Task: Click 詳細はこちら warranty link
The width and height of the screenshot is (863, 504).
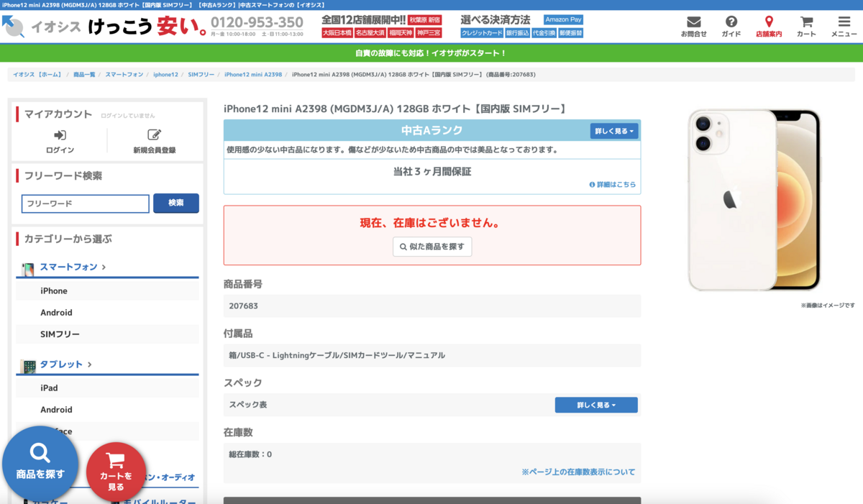Action: pyautogui.click(x=613, y=185)
